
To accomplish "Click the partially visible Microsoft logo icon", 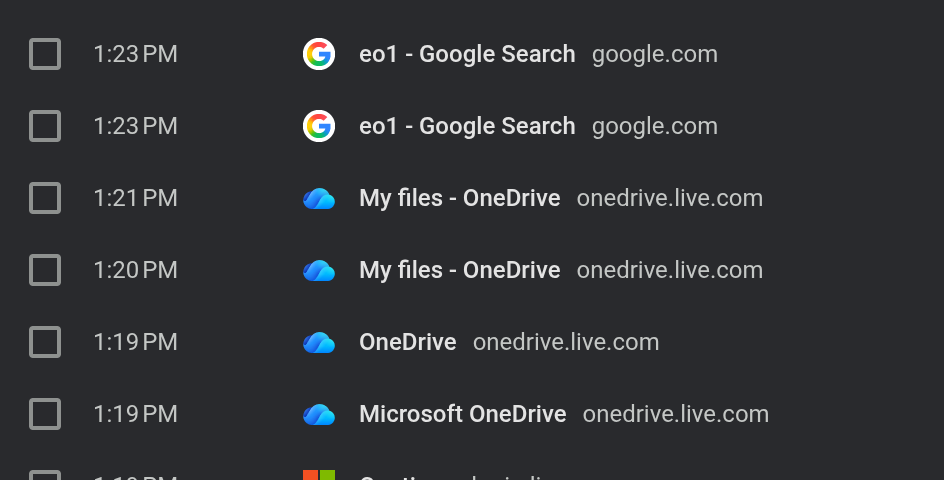I will (319, 475).
